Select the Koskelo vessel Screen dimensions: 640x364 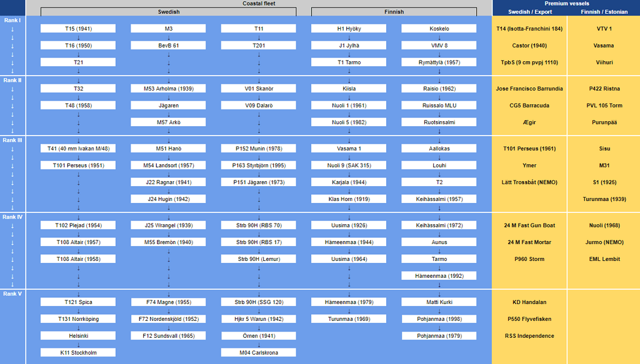pyautogui.click(x=438, y=27)
